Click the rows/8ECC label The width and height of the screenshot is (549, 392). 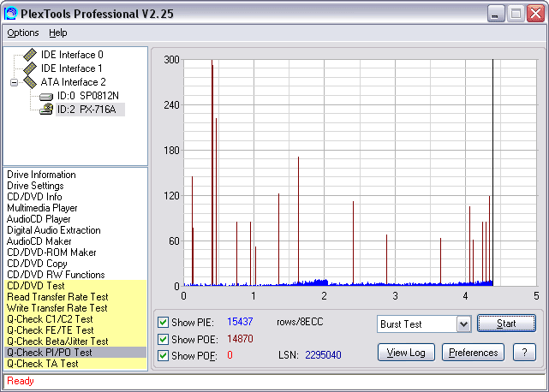[x=300, y=322]
